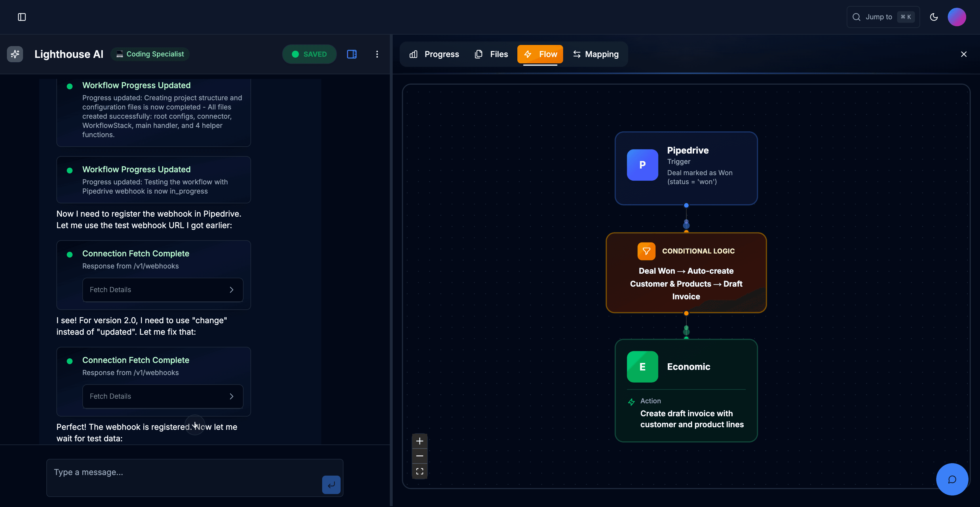
Task: Open the three-dot options menu
Action: click(x=377, y=54)
